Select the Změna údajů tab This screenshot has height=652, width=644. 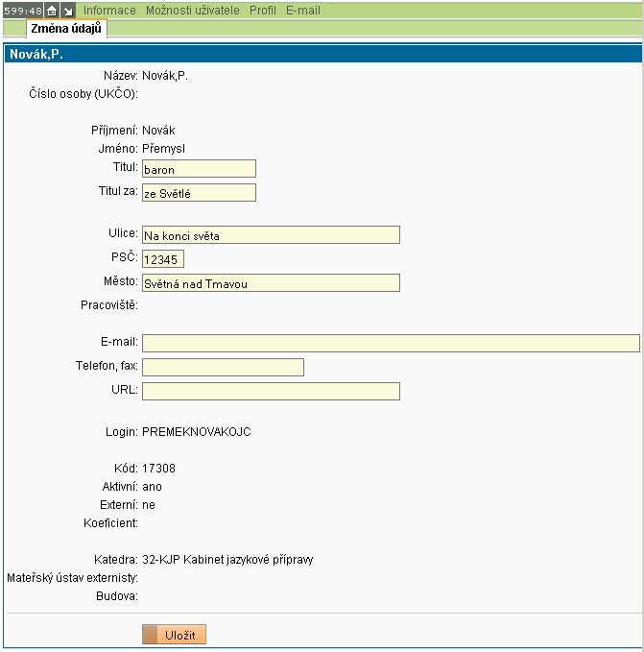pos(65,29)
